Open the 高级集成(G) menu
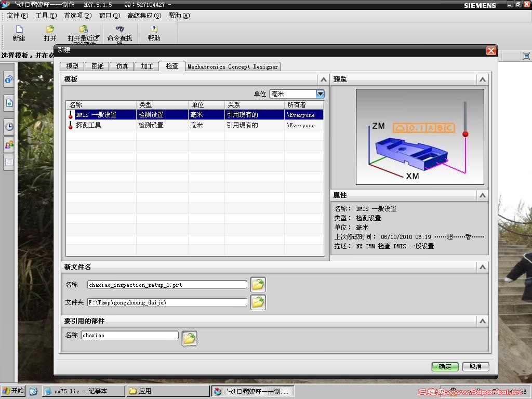The height and width of the screenshot is (399, 532). [x=144, y=16]
